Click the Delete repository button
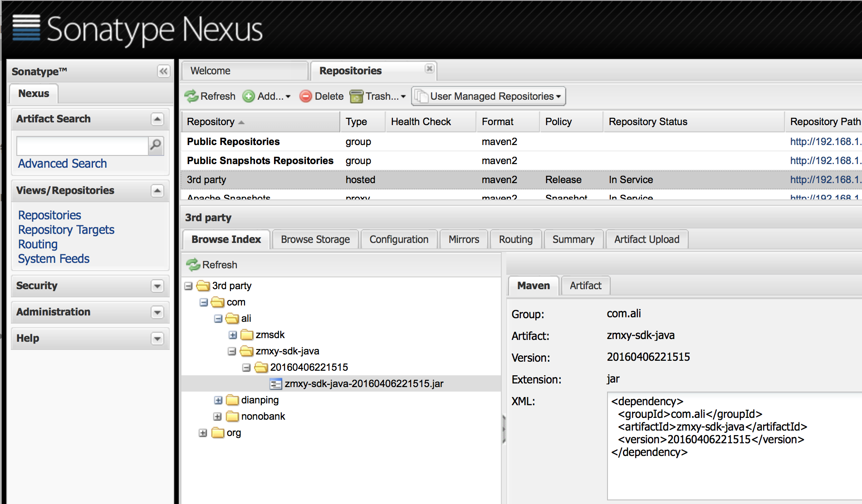 pyautogui.click(x=322, y=96)
